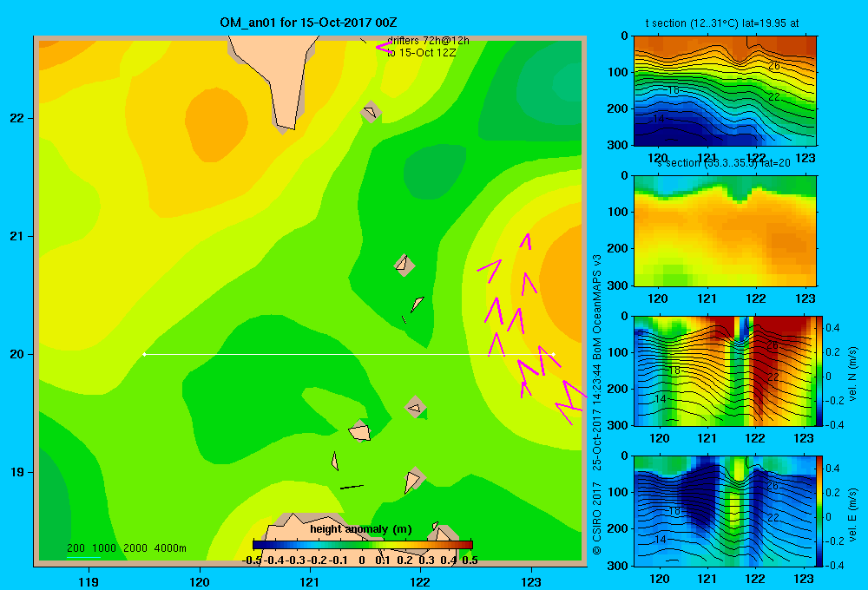868x590 pixels.
Task: Click the vel. E color scale bar
Action: (820, 511)
